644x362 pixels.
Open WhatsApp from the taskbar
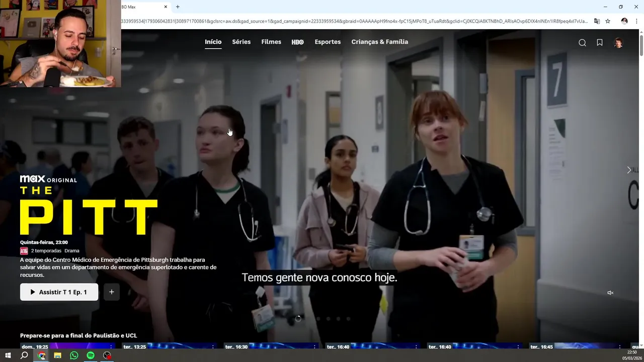(74, 355)
